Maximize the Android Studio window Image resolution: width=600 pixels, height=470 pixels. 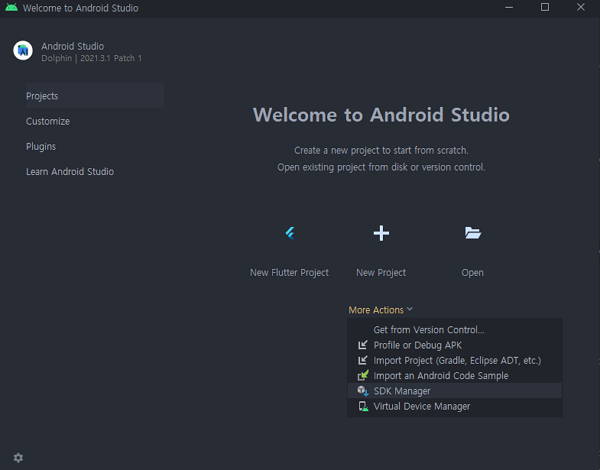(x=545, y=7)
